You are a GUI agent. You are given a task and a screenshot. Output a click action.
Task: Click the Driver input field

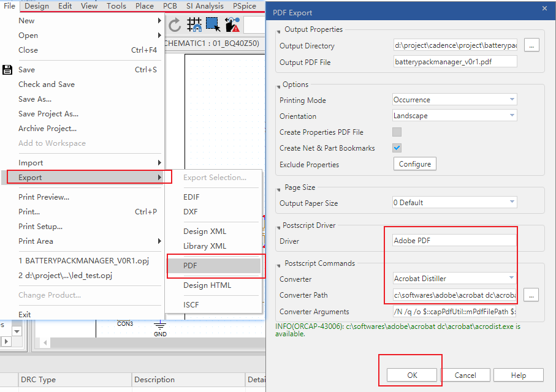(455, 240)
